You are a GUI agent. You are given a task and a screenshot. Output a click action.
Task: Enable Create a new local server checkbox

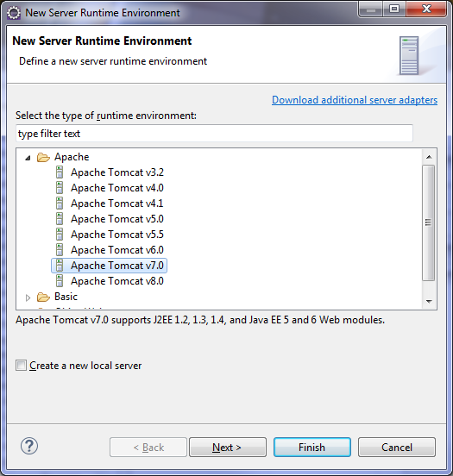click(21, 366)
